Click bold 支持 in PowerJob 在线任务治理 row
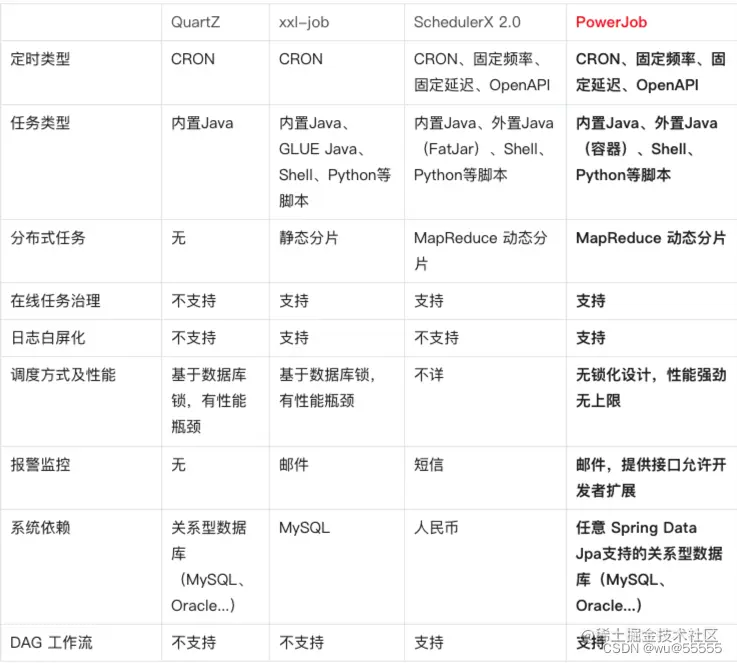This screenshot has height=663, width=737. [x=591, y=301]
